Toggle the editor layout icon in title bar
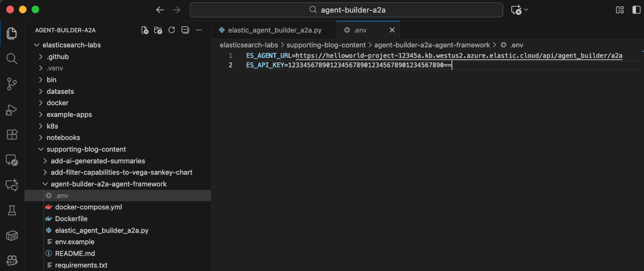This screenshot has height=271, width=644. click(x=620, y=10)
